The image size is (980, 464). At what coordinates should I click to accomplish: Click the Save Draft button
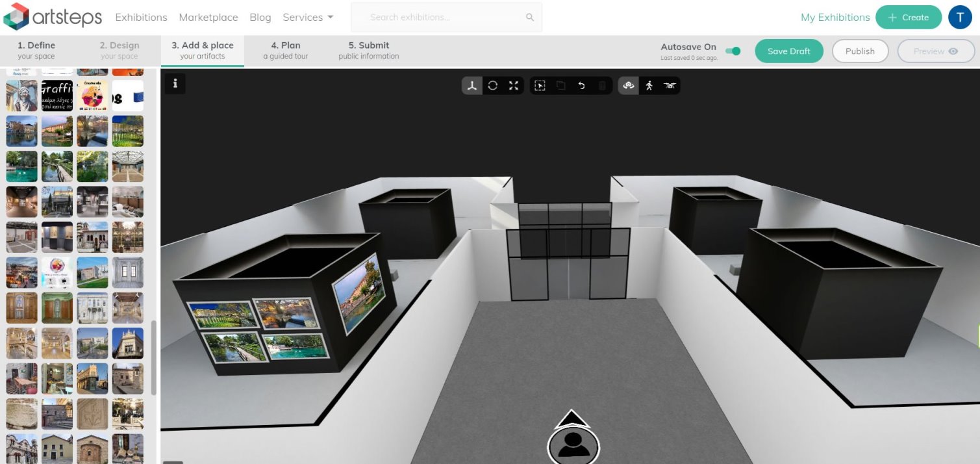coord(789,51)
